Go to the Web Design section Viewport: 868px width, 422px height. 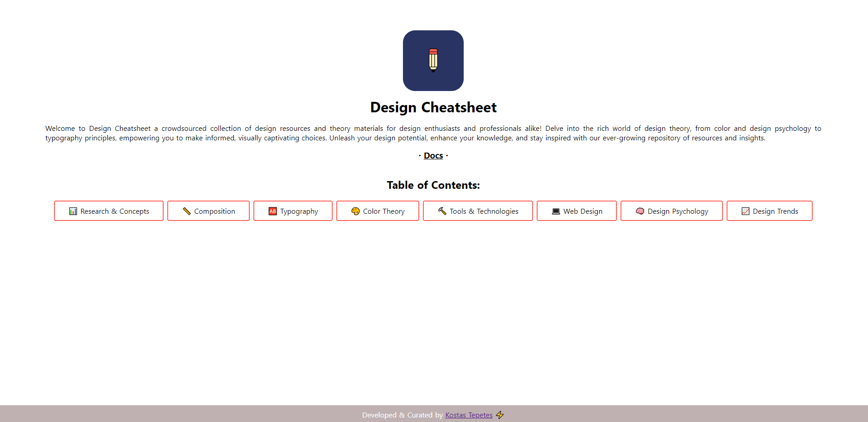[577, 211]
